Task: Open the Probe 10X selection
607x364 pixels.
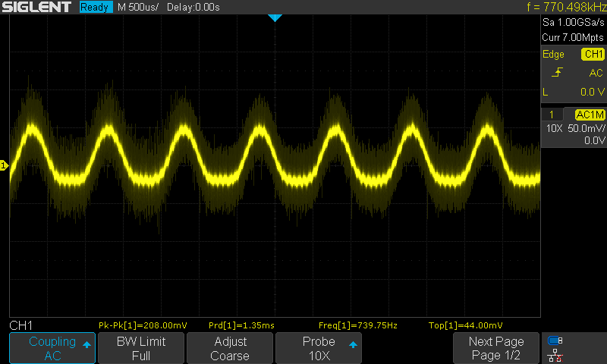Action: pos(319,348)
